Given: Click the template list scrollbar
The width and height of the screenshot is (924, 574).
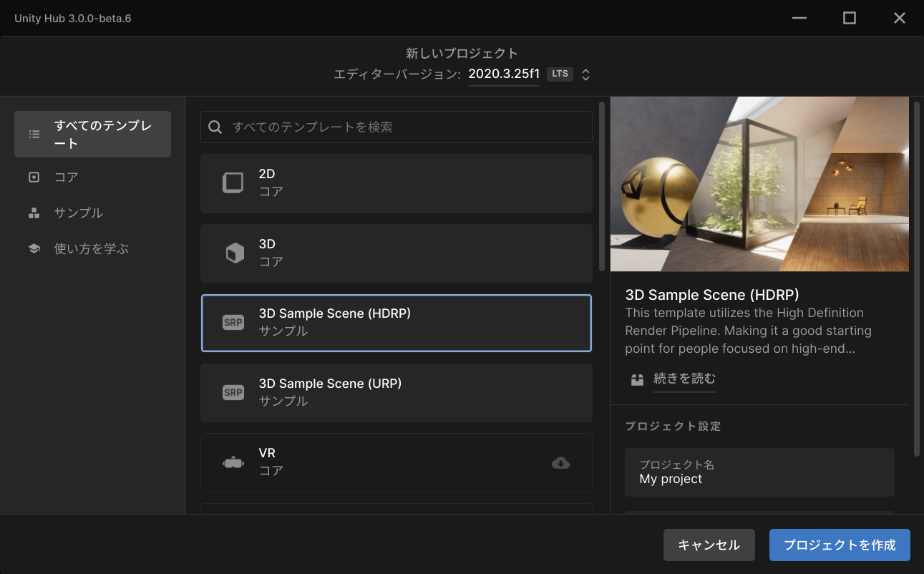Looking at the screenshot, I should point(602,186).
